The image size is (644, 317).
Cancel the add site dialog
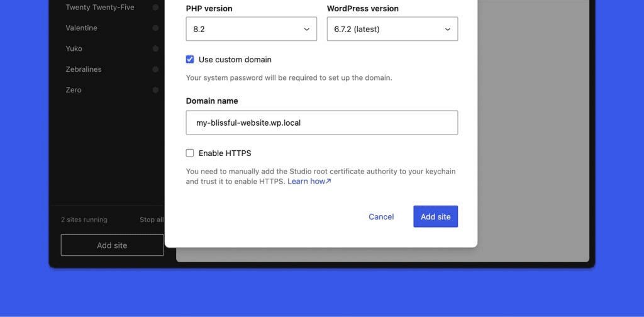pyautogui.click(x=381, y=217)
